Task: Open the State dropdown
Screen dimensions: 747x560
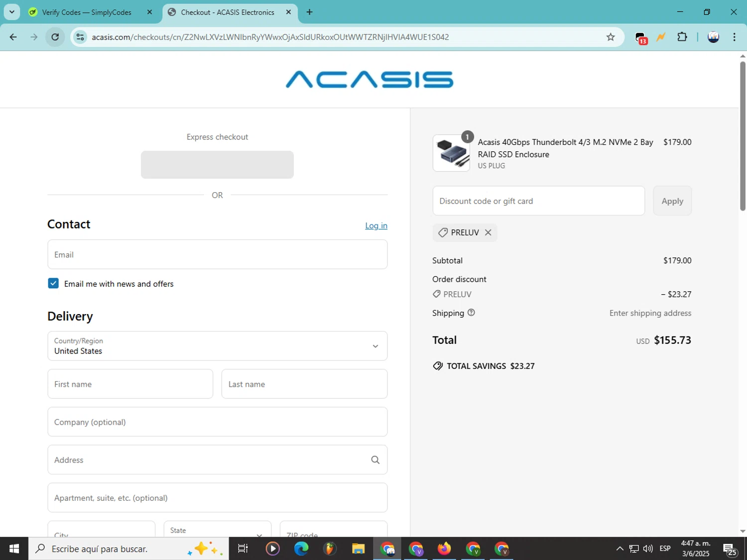Action: pos(218,530)
